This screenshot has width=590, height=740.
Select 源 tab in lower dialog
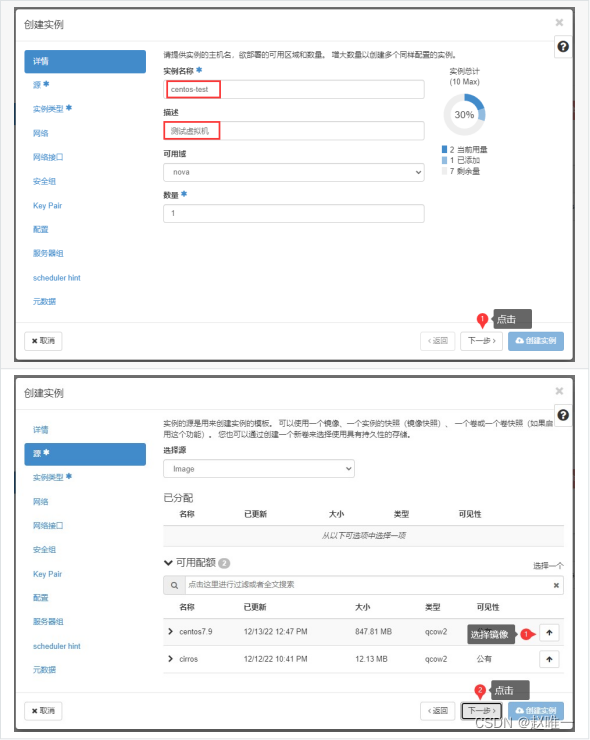(x=85, y=454)
